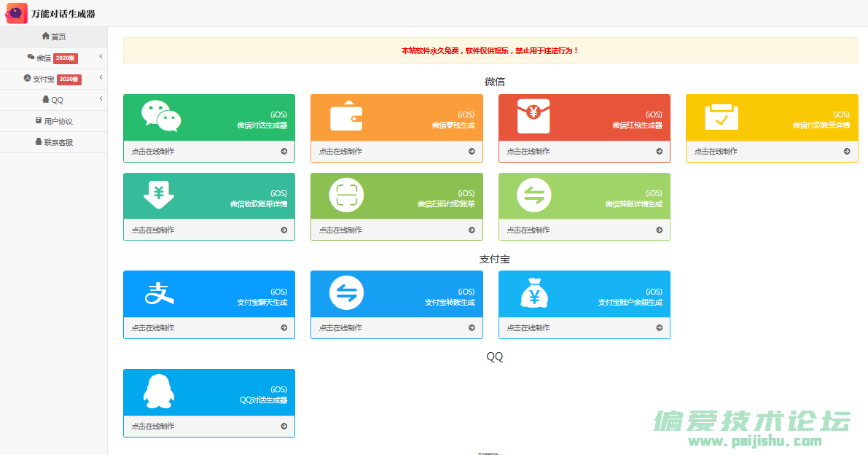
Task: Expand the 微信 sidebar menu
Action: [53, 58]
